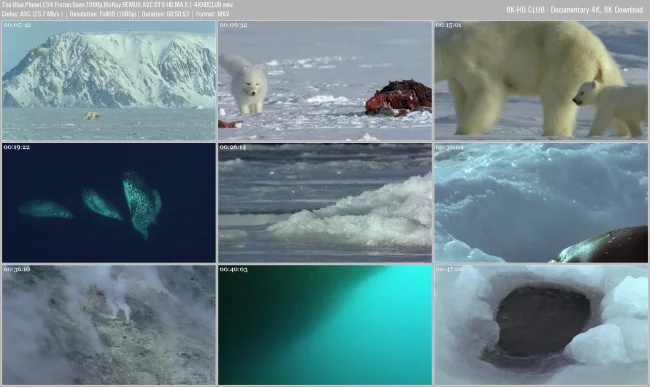Select the turquoise under-ice water thumbnail
650x387 pixels.
tap(325, 325)
